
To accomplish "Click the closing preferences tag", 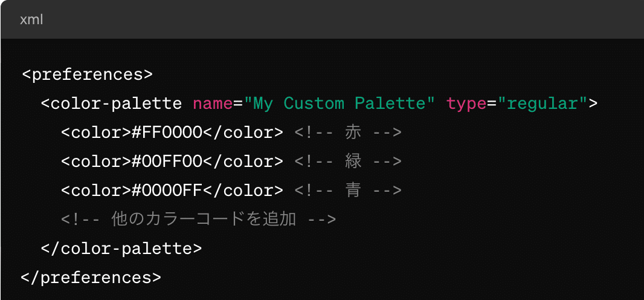I will tap(91, 278).
